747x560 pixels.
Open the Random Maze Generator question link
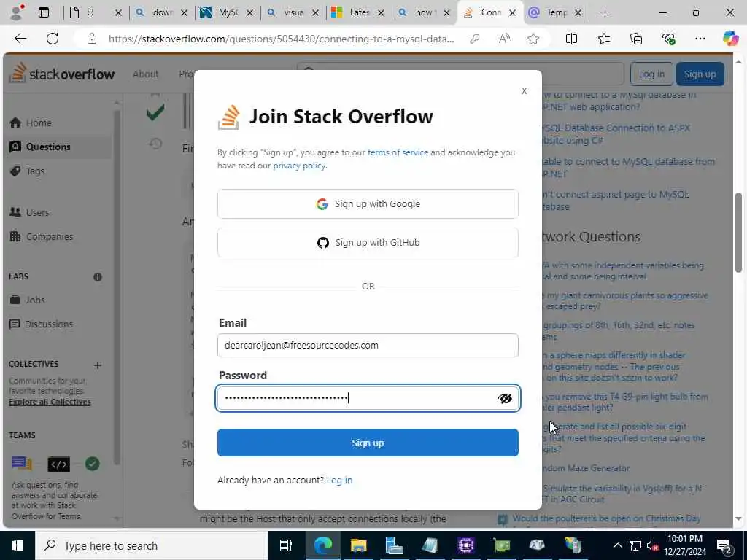point(586,468)
